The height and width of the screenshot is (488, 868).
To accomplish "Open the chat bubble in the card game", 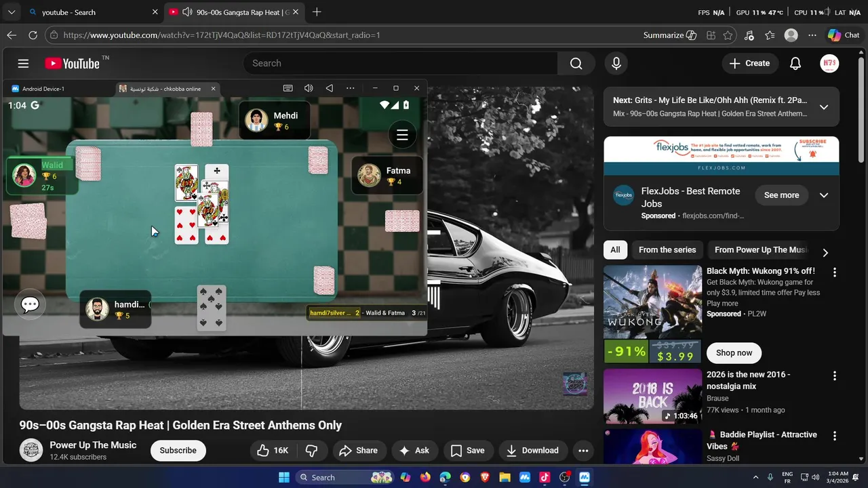I will [30, 305].
